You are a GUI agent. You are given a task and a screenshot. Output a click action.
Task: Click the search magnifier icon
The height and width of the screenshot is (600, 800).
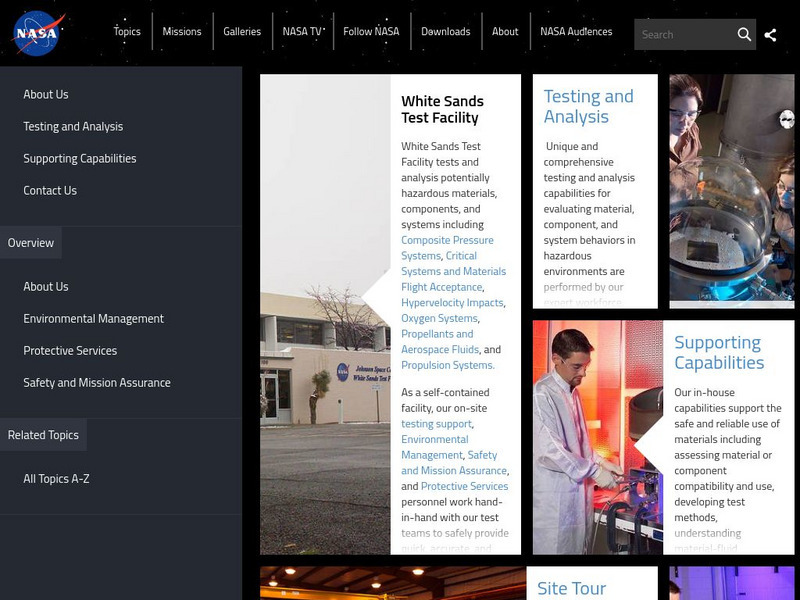click(x=744, y=34)
